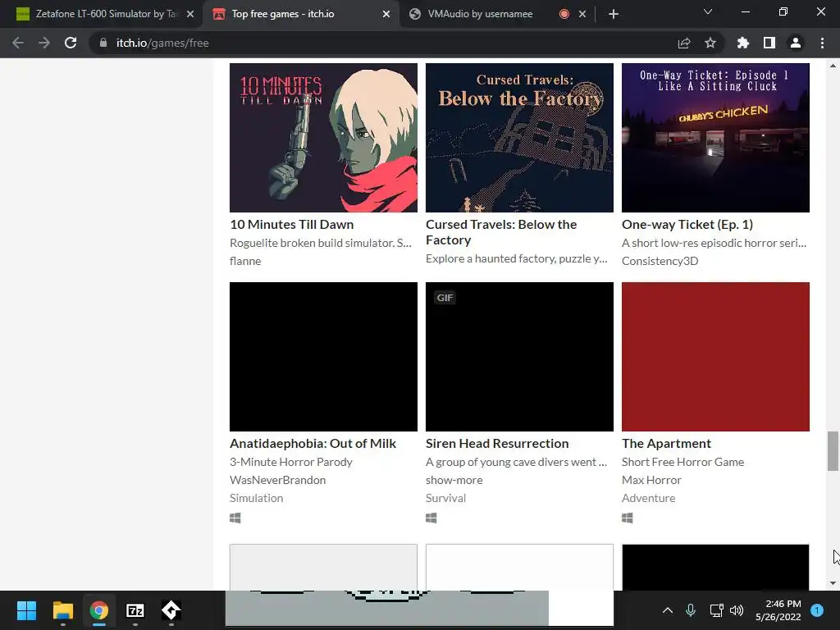Open the Anatidaephobia black thumbnail
840x630 pixels.
tap(323, 357)
